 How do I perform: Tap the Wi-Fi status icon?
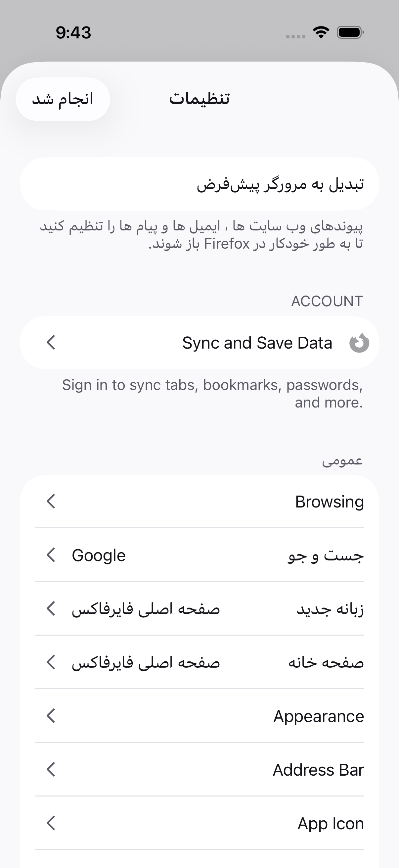[321, 32]
